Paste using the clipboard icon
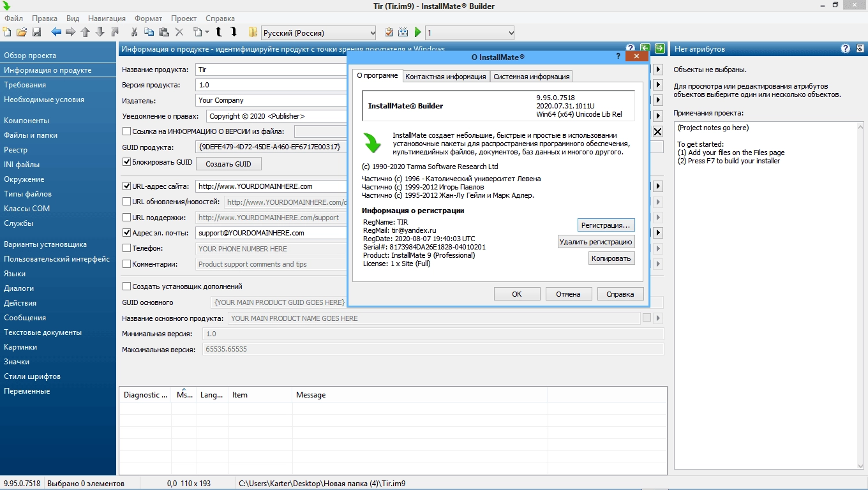Image resolution: width=868 pixels, height=490 pixels. tap(164, 32)
